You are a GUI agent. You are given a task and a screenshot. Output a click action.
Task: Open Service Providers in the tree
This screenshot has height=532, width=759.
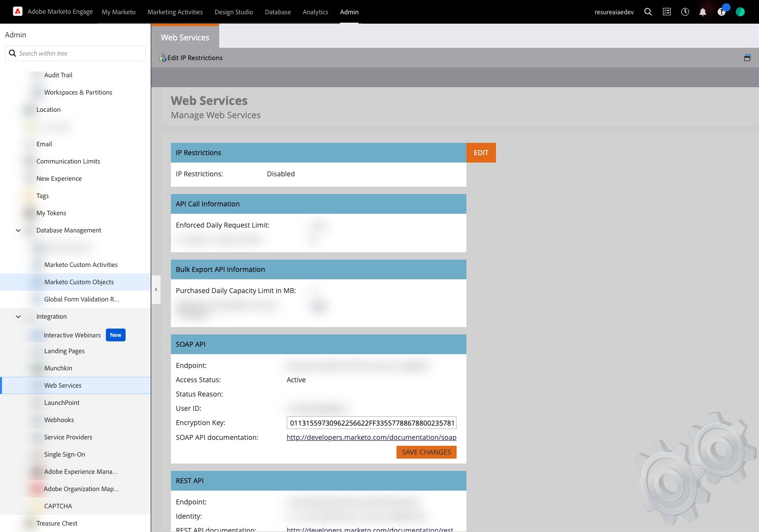click(x=68, y=437)
